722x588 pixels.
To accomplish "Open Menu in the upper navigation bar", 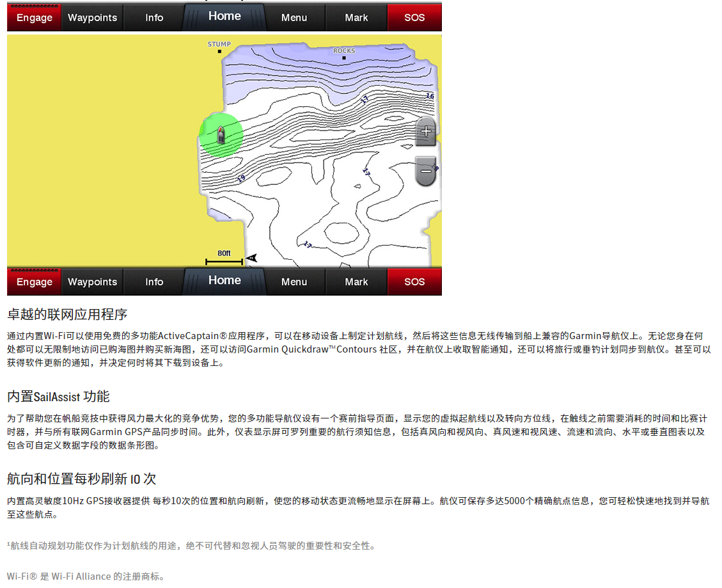I will [x=294, y=18].
